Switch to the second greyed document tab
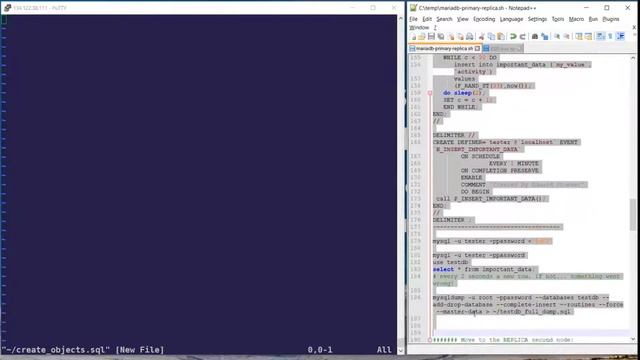 click(x=503, y=48)
